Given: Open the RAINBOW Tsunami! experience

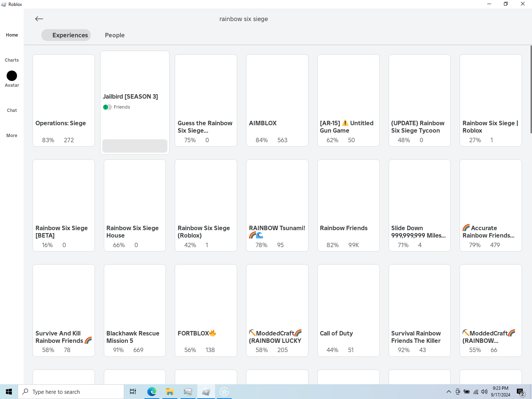Looking at the screenshot, I should pos(277,205).
